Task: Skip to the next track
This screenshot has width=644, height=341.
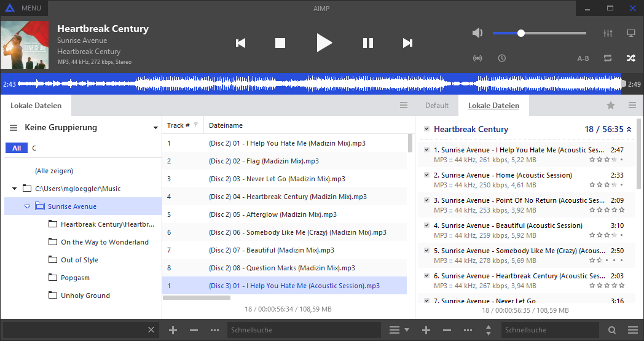Action: 407,42
